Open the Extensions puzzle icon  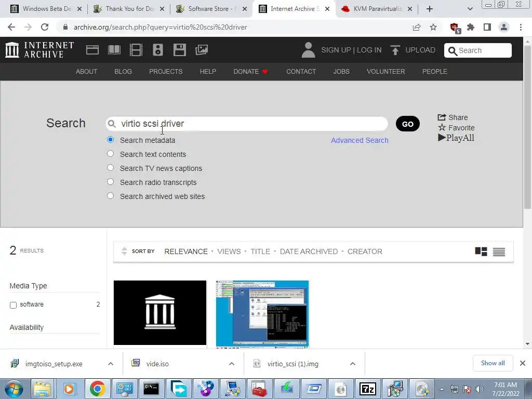(x=471, y=27)
